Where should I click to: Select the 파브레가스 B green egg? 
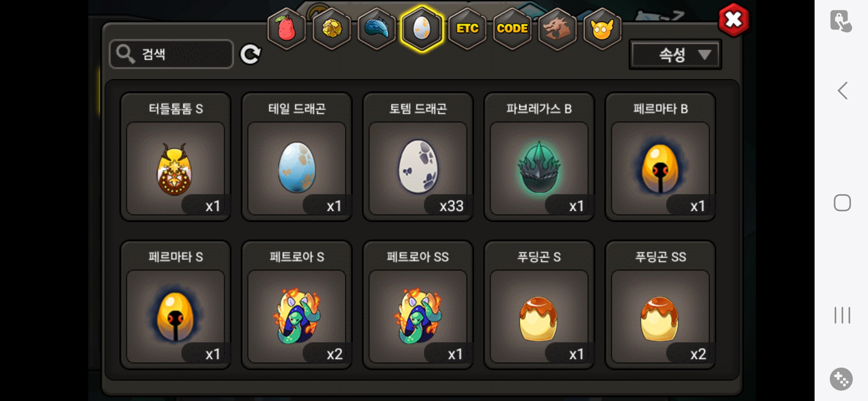(x=539, y=157)
